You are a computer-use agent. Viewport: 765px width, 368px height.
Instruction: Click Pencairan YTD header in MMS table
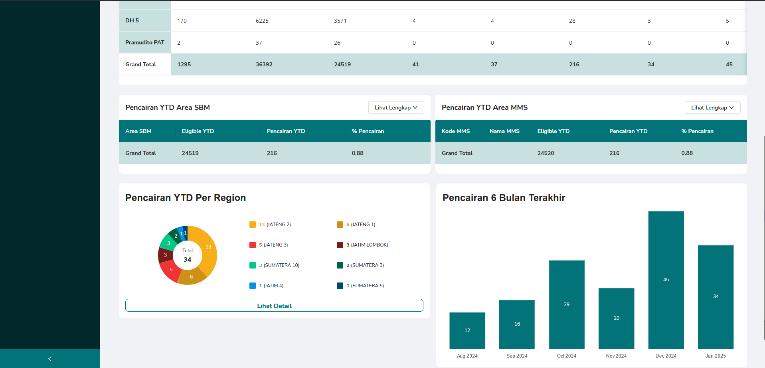point(628,131)
